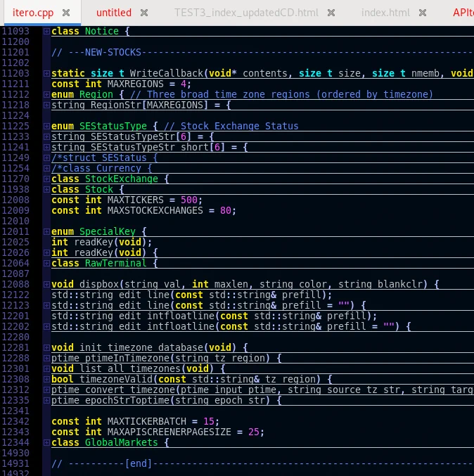Expand the edit_line definition on line 12123
Image resolution: width=474 pixels, height=476 pixels.
pyautogui.click(x=46, y=305)
